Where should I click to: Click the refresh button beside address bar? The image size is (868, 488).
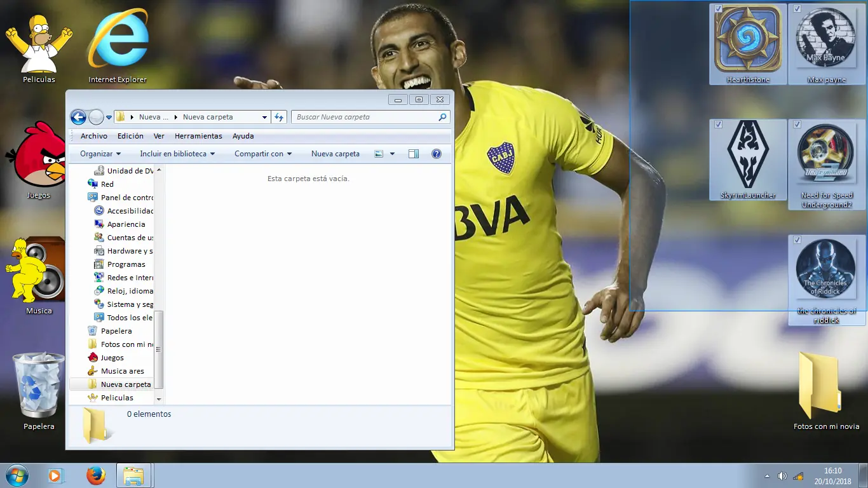[278, 117]
